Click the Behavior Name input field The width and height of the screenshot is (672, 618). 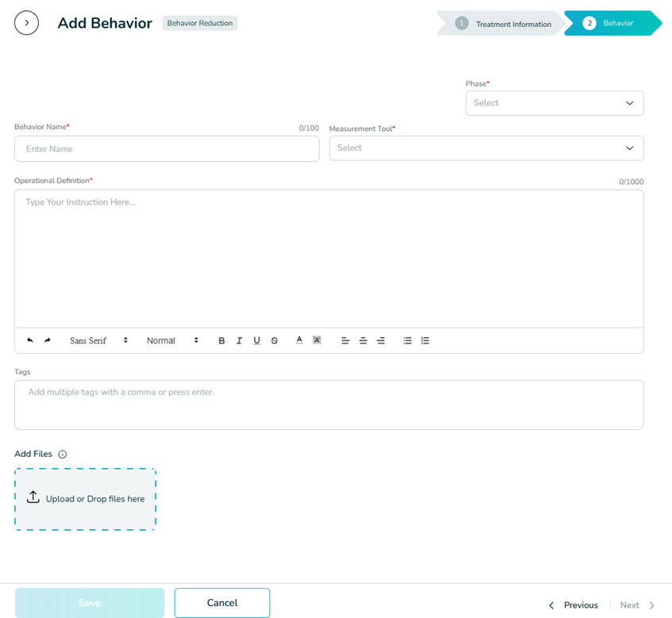(x=167, y=149)
